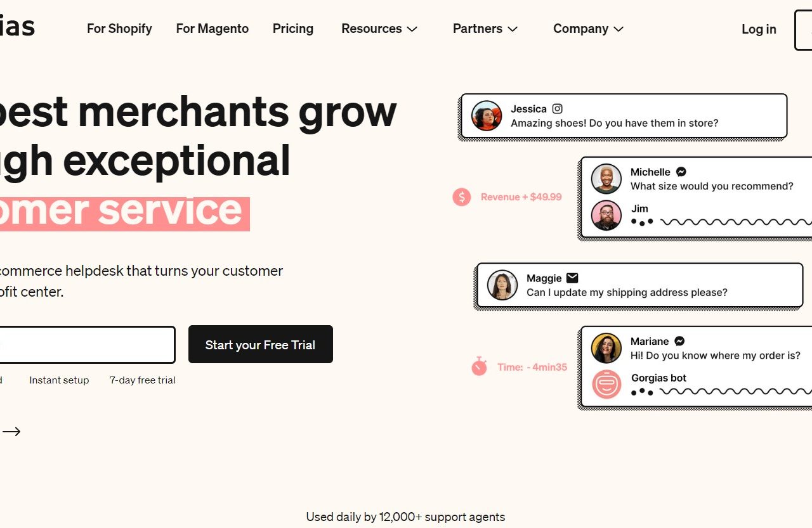This screenshot has width=812, height=528.
Task: Click the email envelope icon beside Maggie
Action: (572, 278)
